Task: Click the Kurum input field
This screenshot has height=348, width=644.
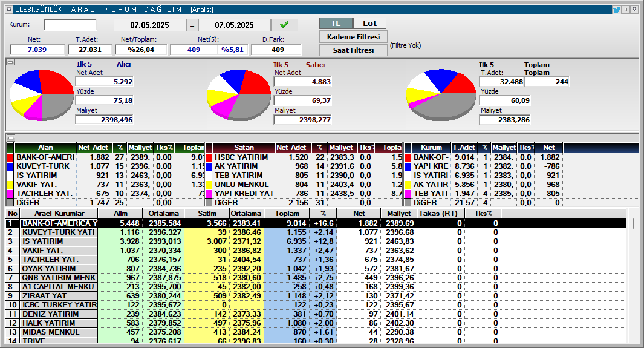Action: click(x=70, y=25)
